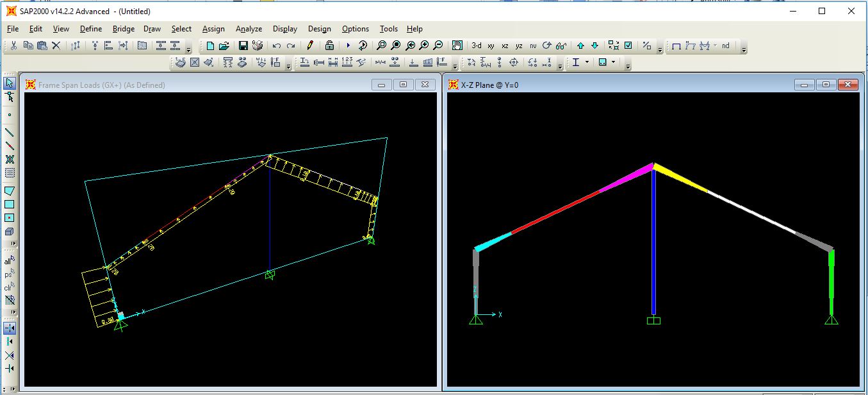Open a model file with folder icon
868x395 pixels.
[x=224, y=46]
